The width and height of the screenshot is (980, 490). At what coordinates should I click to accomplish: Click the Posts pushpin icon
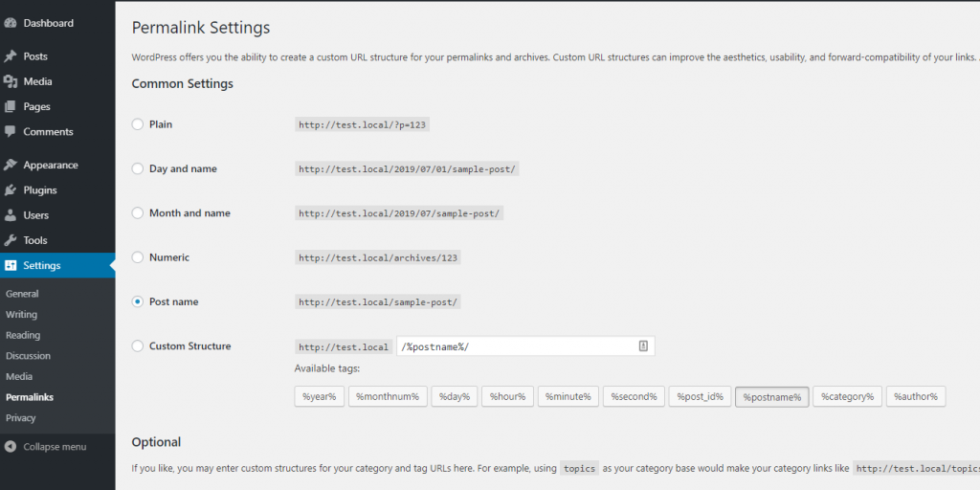coord(10,56)
